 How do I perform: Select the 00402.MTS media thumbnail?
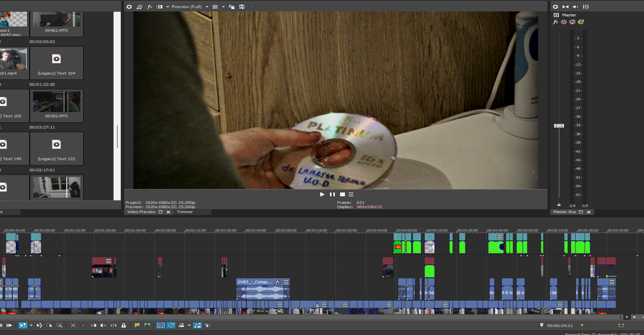[57, 24]
